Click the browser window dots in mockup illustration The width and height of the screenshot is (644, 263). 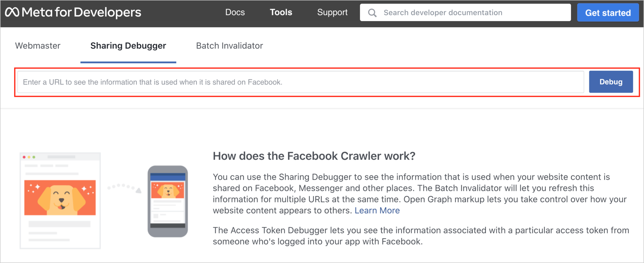(29, 157)
